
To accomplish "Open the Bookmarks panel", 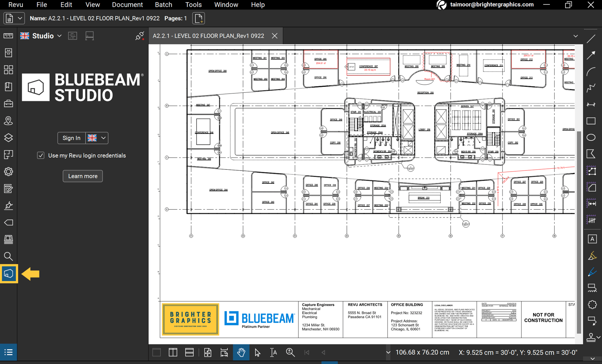I will pyautogui.click(x=9, y=87).
